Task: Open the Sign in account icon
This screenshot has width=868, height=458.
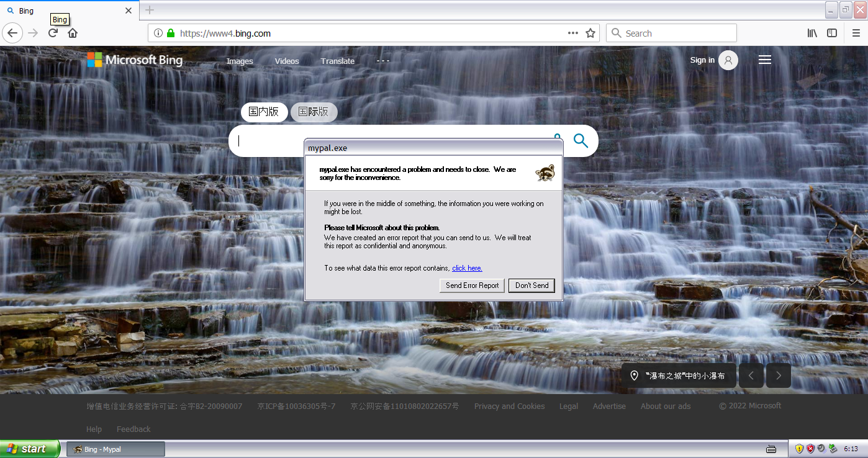Action: pyautogui.click(x=728, y=60)
